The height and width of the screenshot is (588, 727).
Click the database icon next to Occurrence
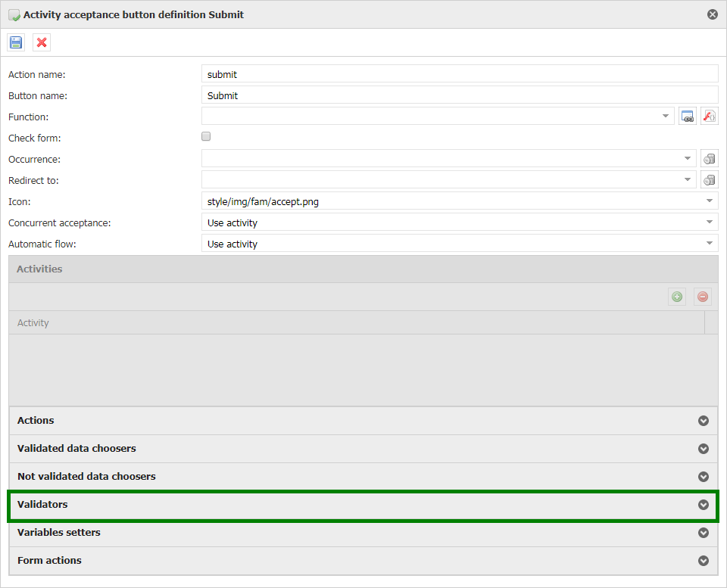click(x=710, y=158)
